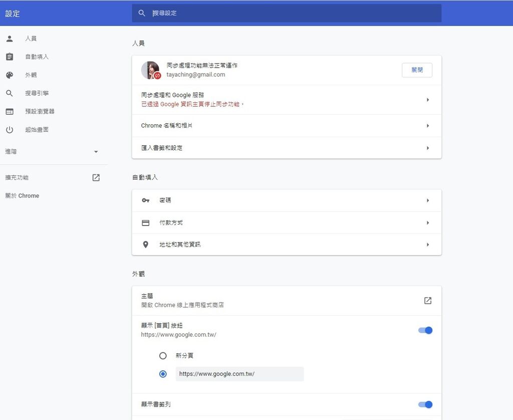This screenshot has width=513, height=420.
Task: Click the 設定 page title
Action: [13, 14]
